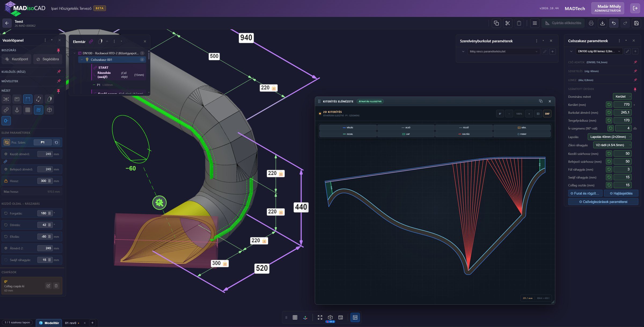Click the Hajtásjelölés button
Screen dimensions: 644x327
621,193
